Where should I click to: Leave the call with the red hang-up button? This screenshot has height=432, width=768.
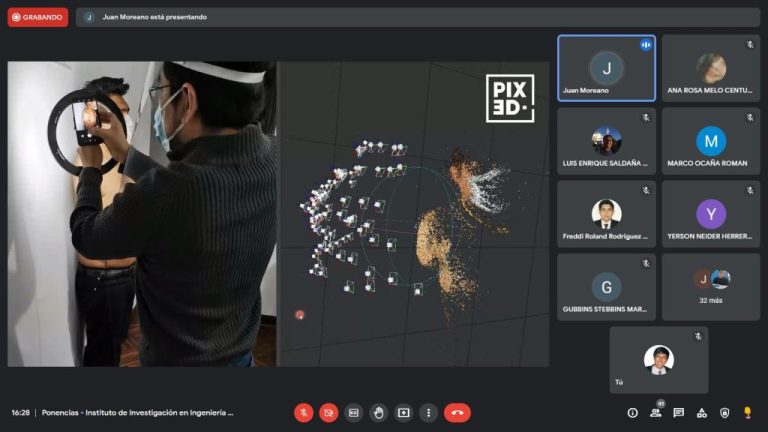pos(457,412)
